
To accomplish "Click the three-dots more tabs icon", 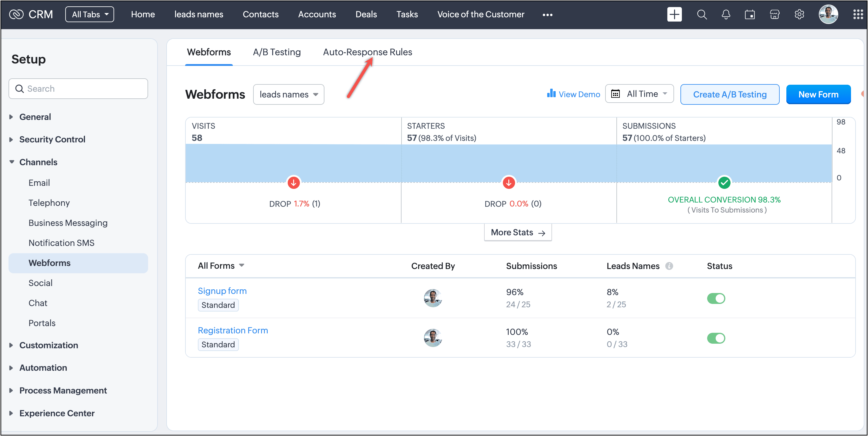I will click(547, 15).
